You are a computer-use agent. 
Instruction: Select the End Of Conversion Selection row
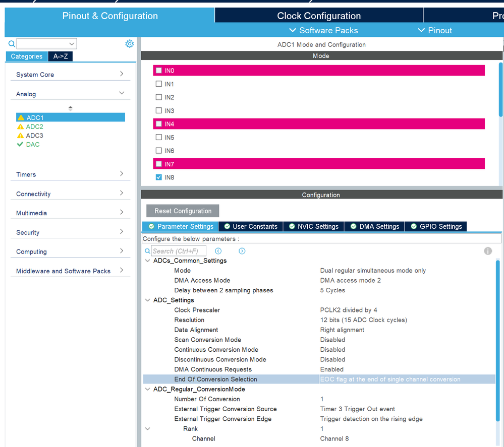(319, 379)
